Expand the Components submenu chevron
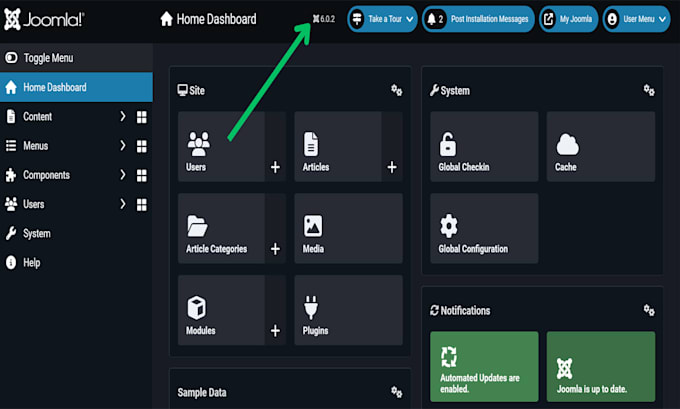 pos(123,175)
